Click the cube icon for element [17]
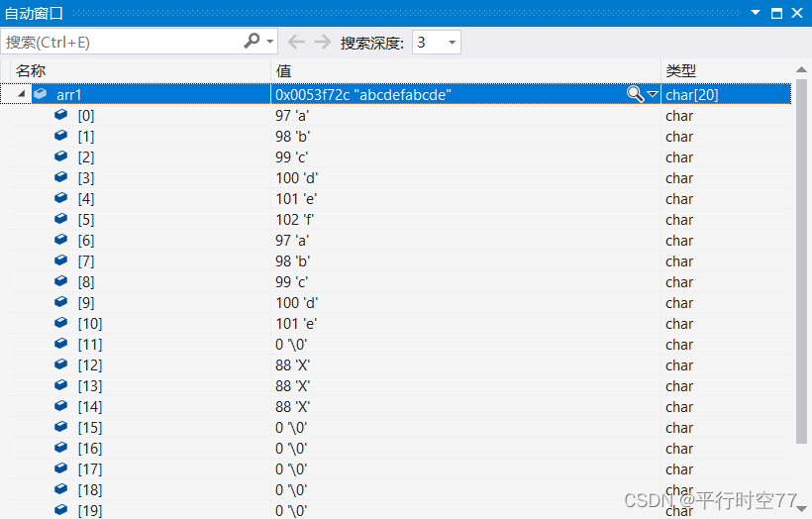The width and height of the screenshot is (812, 519). tap(61, 467)
